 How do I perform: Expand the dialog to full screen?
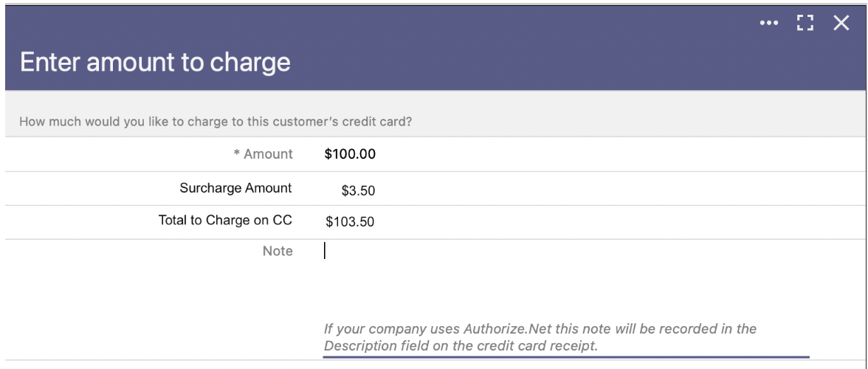coord(805,23)
